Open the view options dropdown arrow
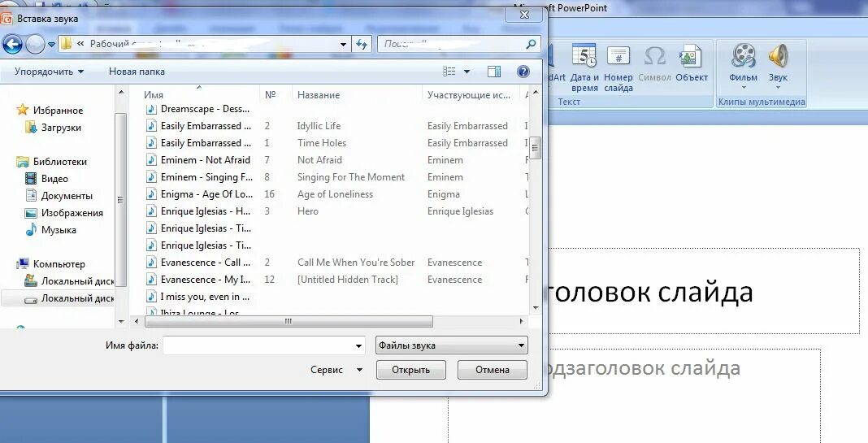Viewport: 868px width, 443px height. pos(467,72)
